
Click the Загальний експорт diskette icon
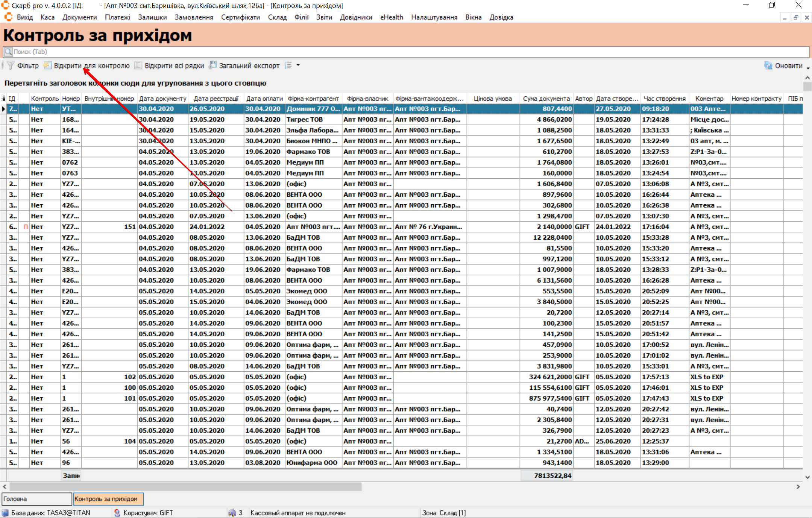pyautogui.click(x=213, y=65)
